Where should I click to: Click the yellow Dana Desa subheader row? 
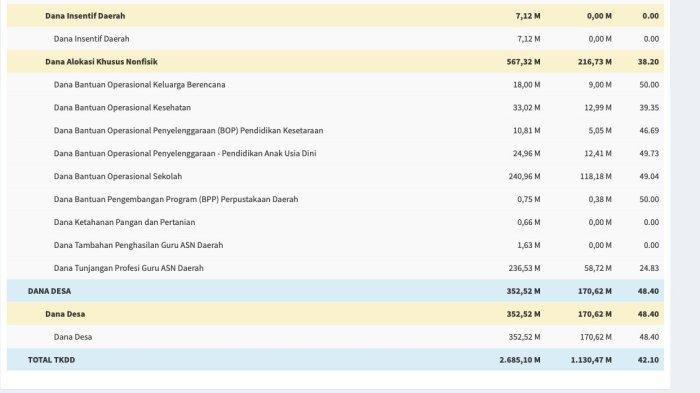pos(335,314)
